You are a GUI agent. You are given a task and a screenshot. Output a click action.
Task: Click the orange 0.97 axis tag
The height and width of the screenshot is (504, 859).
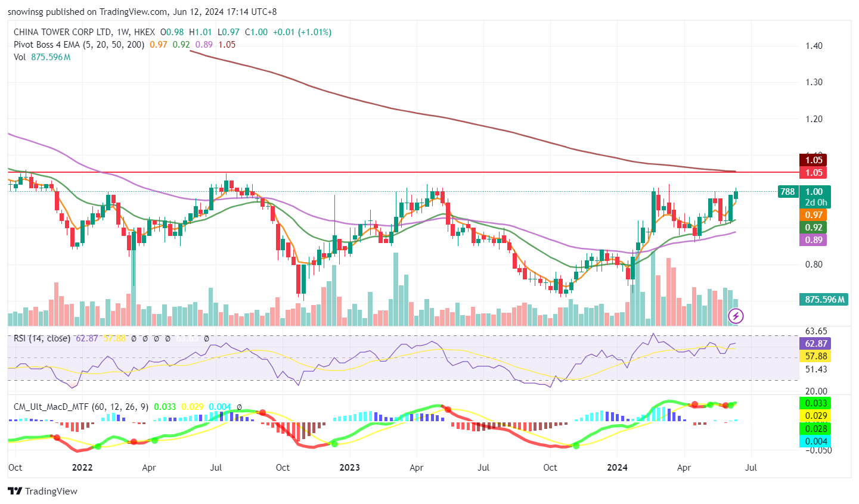[814, 215]
